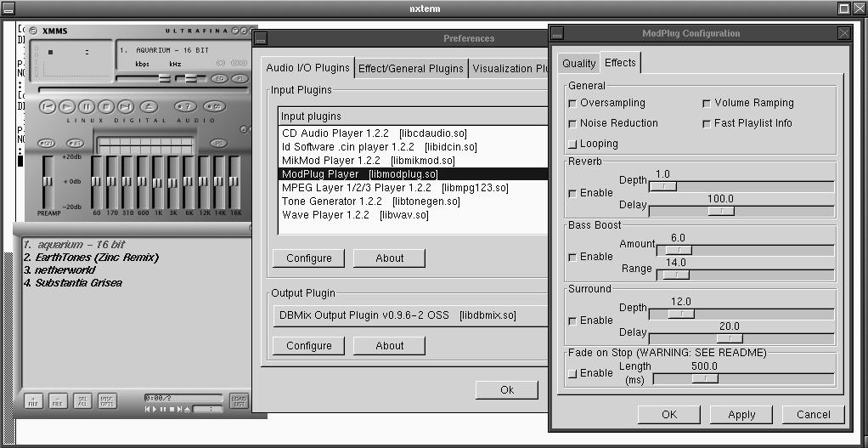This screenshot has height=448, width=868.
Task: Open the Effect/General Plugins tab
Action: pyautogui.click(x=411, y=68)
